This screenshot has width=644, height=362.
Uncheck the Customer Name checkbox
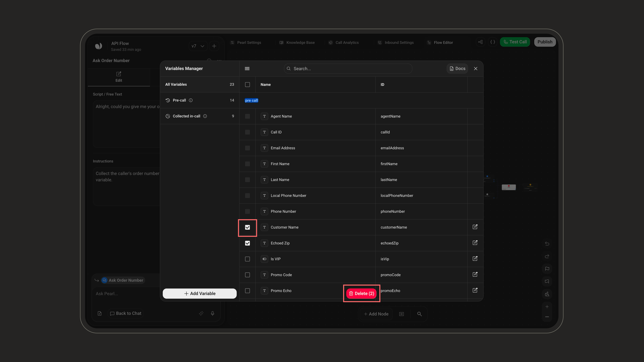click(x=248, y=227)
